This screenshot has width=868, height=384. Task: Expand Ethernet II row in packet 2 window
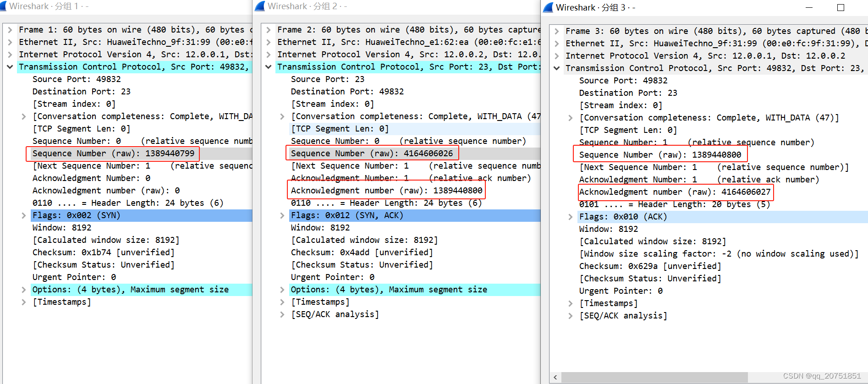pyautogui.click(x=269, y=42)
